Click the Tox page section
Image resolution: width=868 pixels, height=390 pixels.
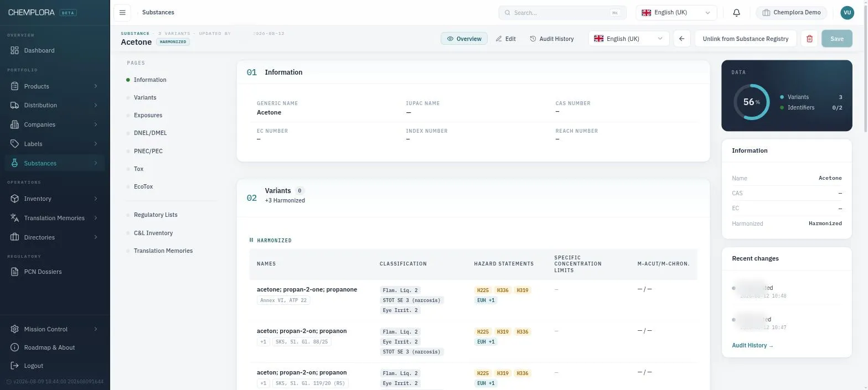point(138,169)
